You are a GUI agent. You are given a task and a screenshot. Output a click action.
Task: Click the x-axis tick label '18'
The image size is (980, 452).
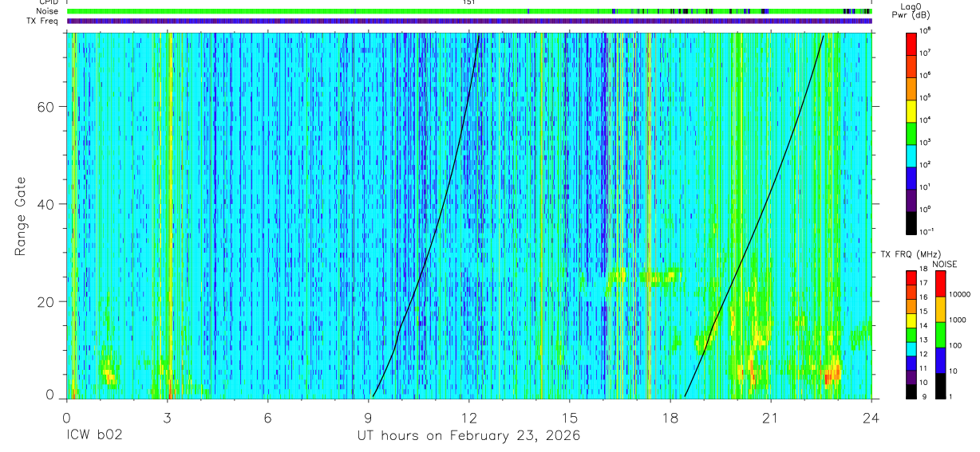(670, 417)
